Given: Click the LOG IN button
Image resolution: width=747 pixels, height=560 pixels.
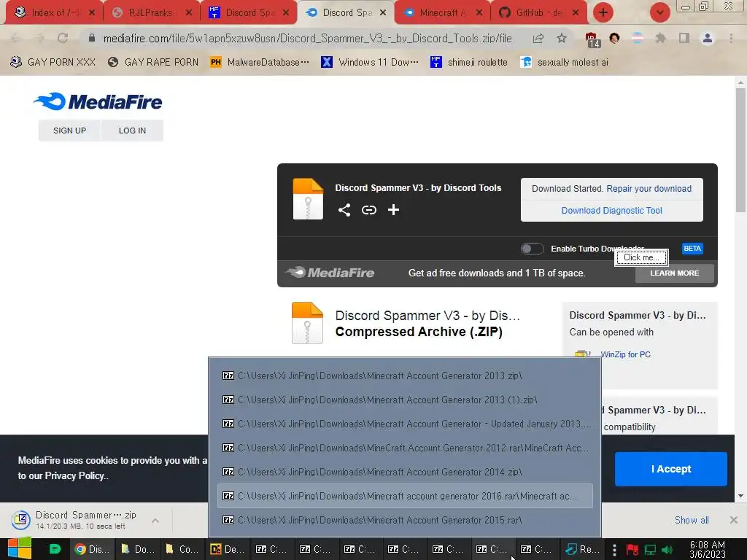Looking at the screenshot, I should point(133,131).
